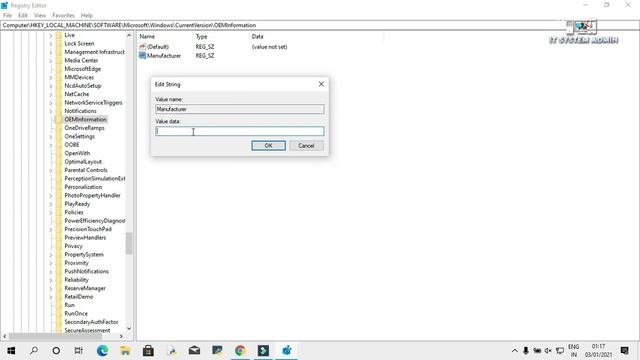Launch Microsoft Edge from taskbar
640x360 pixels.
tap(102, 351)
